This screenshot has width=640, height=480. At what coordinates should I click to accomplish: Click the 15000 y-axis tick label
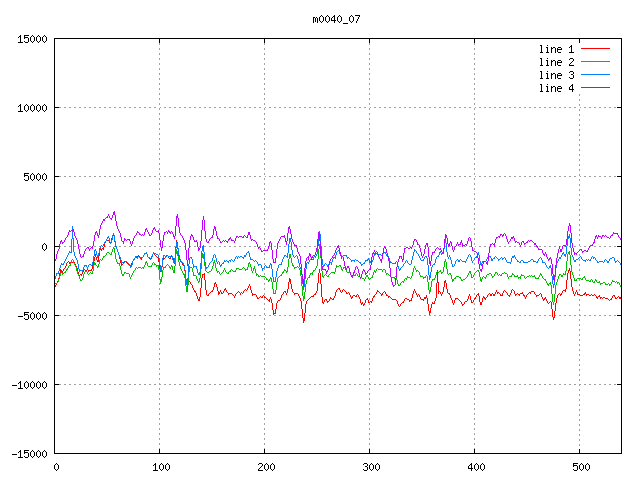[x=32, y=39]
